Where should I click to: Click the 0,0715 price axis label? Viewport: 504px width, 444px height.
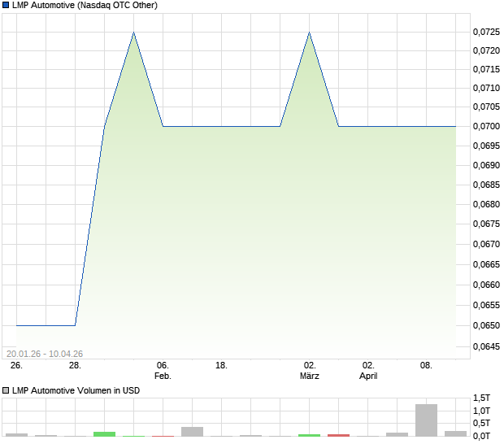(x=486, y=69)
